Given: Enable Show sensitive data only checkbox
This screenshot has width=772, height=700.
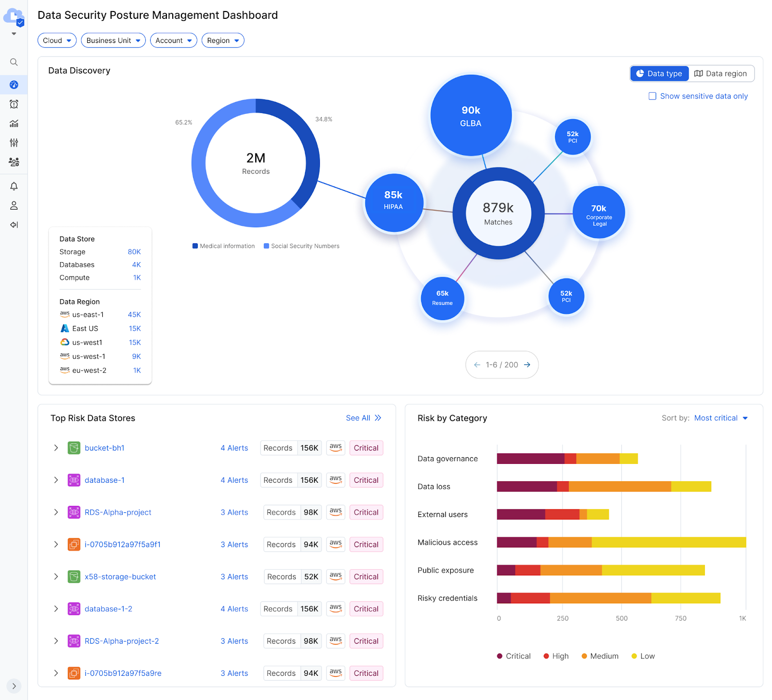Looking at the screenshot, I should (652, 96).
